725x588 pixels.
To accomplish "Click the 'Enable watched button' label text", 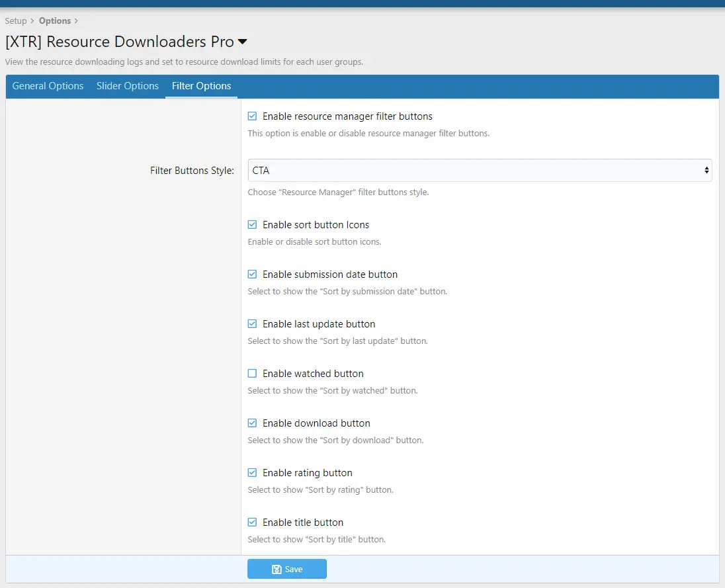I will [313, 374].
